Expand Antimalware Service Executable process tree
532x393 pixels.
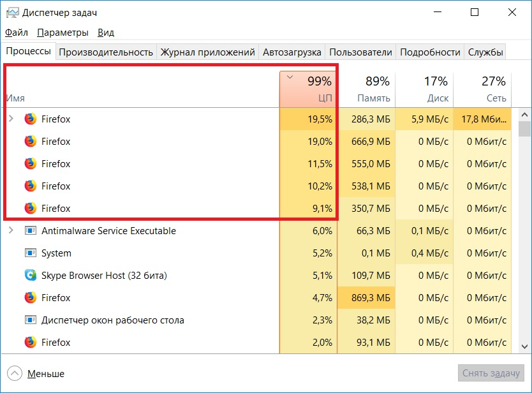(x=11, y=231)
